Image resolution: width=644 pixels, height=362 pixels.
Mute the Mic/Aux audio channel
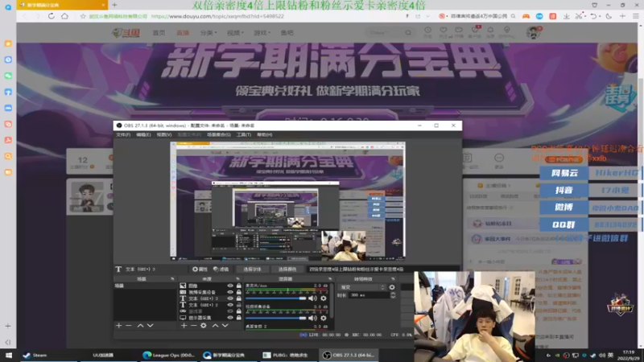pyautogui.click(x=312, y=298)
